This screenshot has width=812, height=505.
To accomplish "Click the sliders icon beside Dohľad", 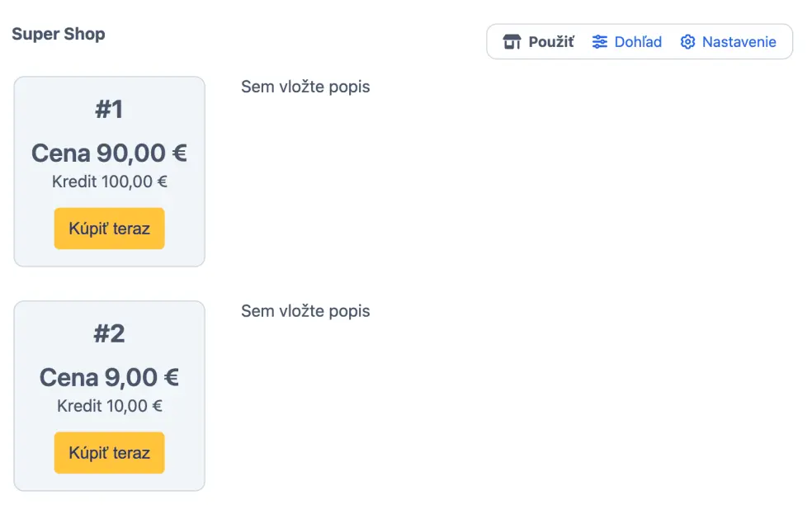I will pos(600,42).
